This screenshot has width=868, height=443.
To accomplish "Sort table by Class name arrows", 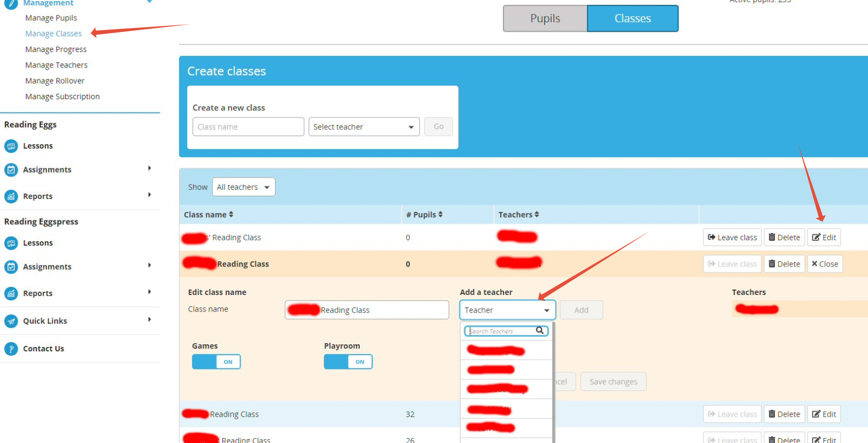I will (231, 215).
